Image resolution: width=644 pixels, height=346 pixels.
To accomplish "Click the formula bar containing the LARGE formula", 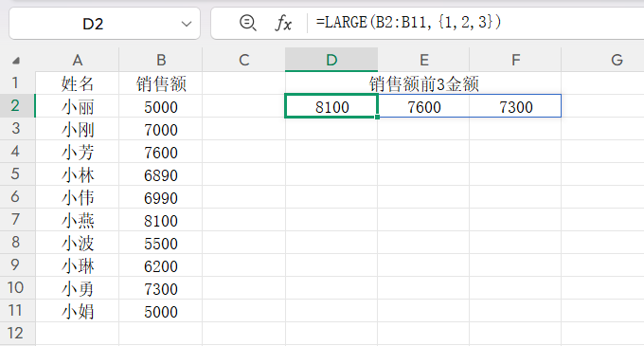I will tap(476, 23).
